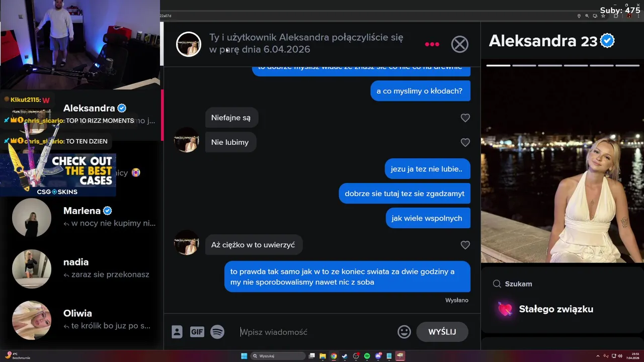Viewport: 644px width, 362px height.
Task: Click the Windows Start icon on taskbar
Action: coord(244,356)
